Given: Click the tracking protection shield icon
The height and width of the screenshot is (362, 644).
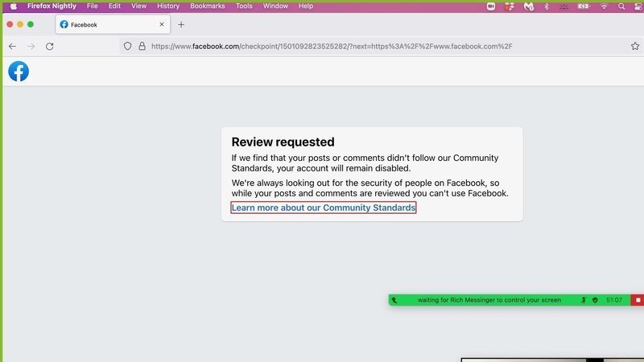Looking at the screenshot, I should pyautogui.click(x=127, y=47).
